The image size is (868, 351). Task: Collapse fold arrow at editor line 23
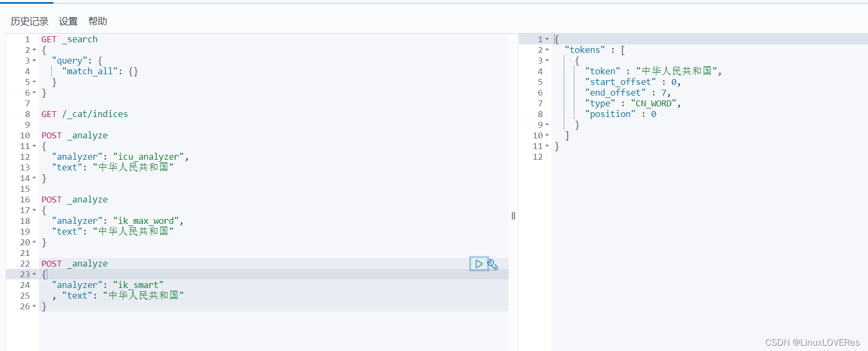[34, 275]
